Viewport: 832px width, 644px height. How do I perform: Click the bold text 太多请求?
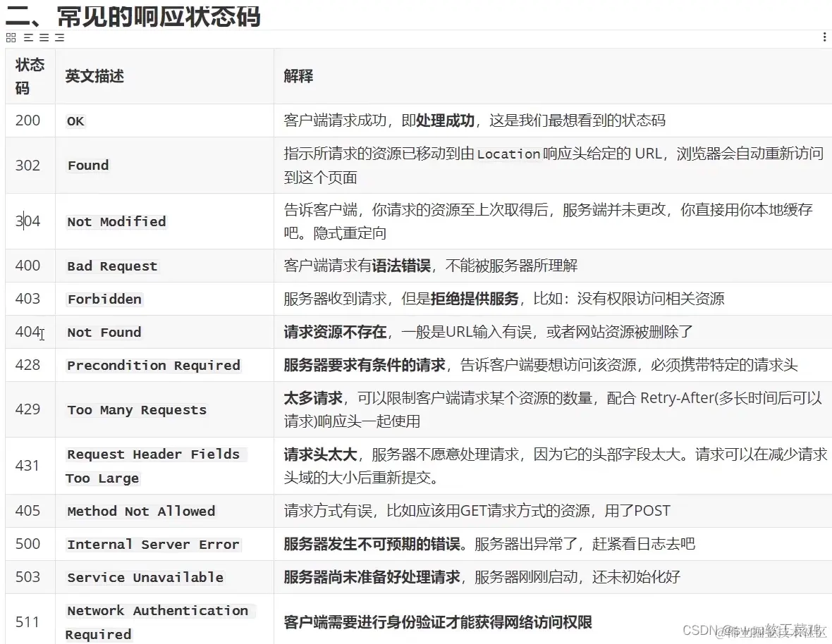tap(313, 397)
